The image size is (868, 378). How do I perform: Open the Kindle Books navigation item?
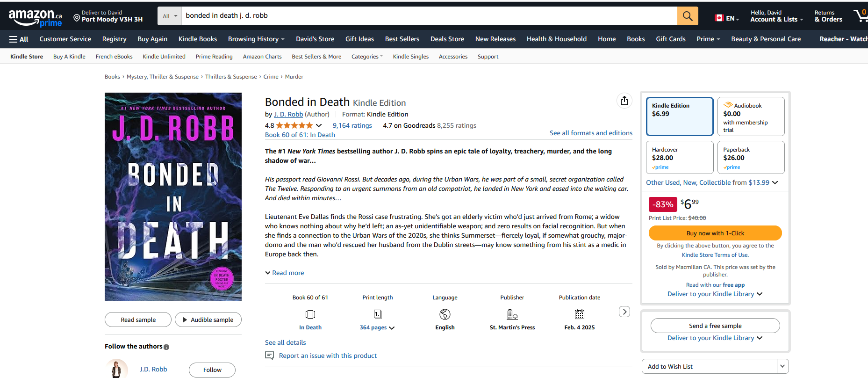[198, 39]
